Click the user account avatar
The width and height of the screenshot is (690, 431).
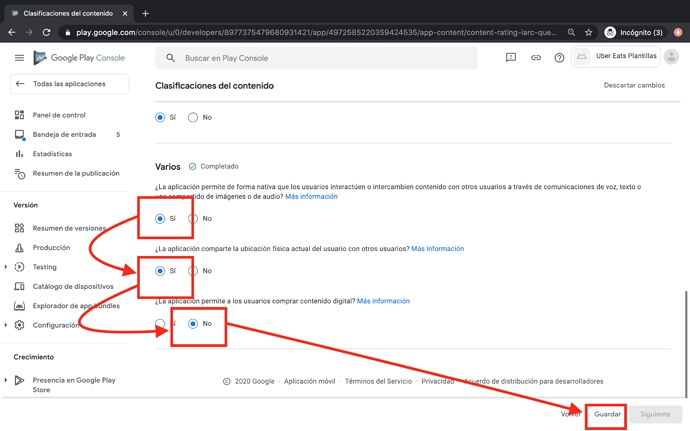(671, 57)
